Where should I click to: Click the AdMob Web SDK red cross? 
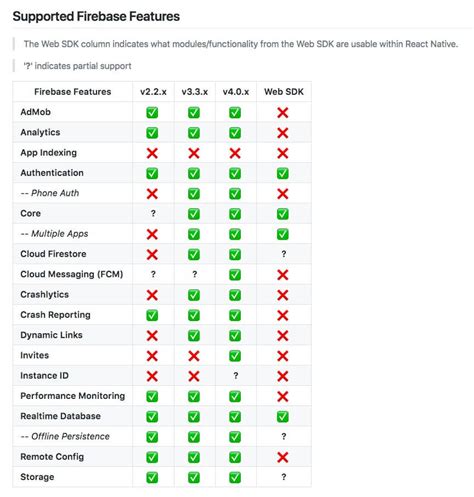[x=283, y=112]
